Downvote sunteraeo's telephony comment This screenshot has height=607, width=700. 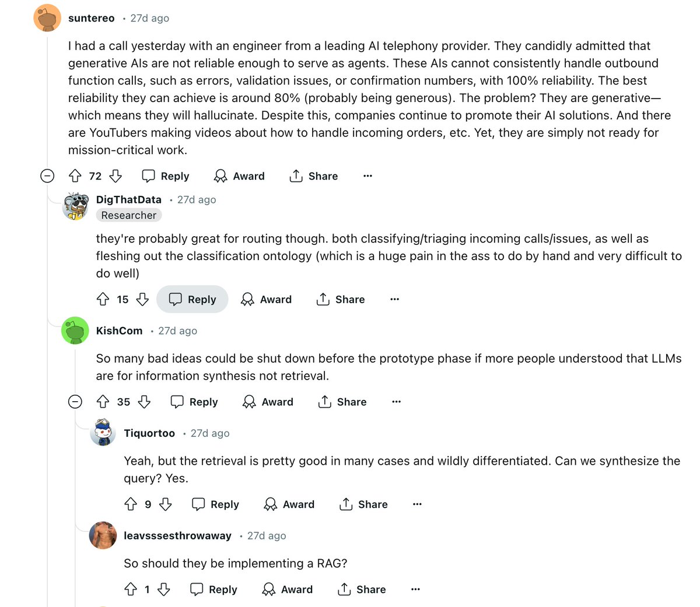click(116, 176)
